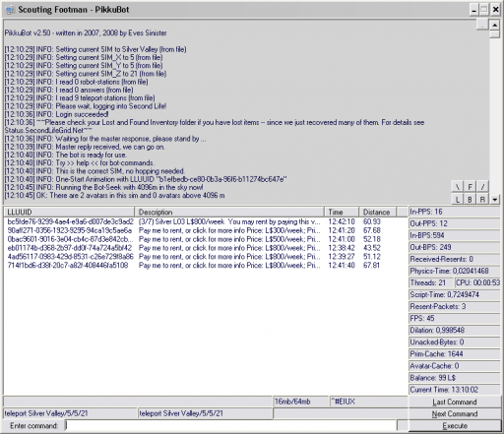Sort list by Distance column header

click(378, 212)
